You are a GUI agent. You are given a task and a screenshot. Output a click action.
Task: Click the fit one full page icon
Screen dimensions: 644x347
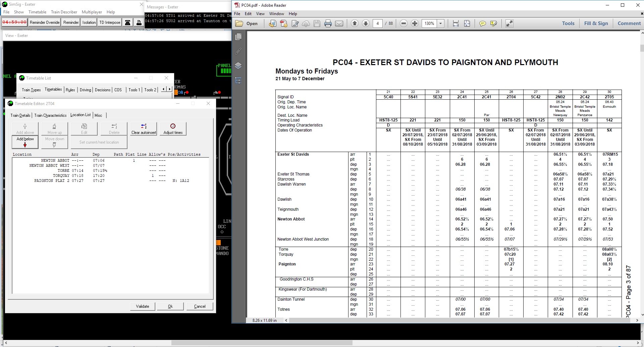(467, 23)
